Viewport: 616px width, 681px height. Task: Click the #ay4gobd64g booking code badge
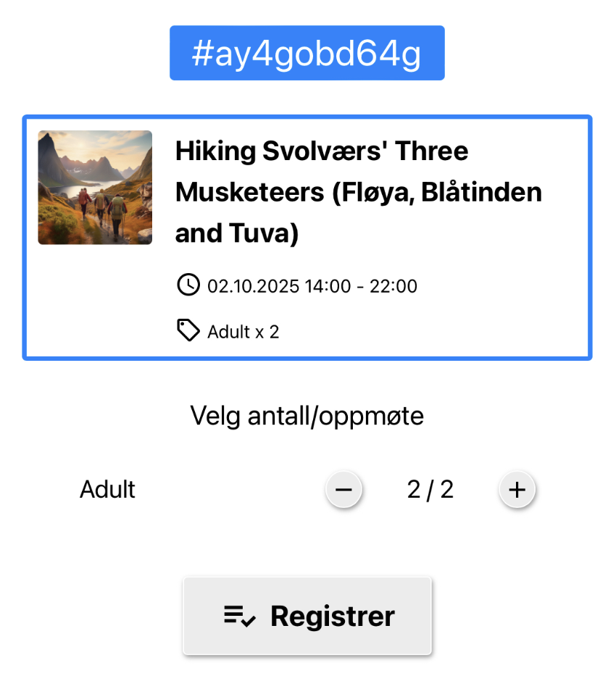(307, 54)
